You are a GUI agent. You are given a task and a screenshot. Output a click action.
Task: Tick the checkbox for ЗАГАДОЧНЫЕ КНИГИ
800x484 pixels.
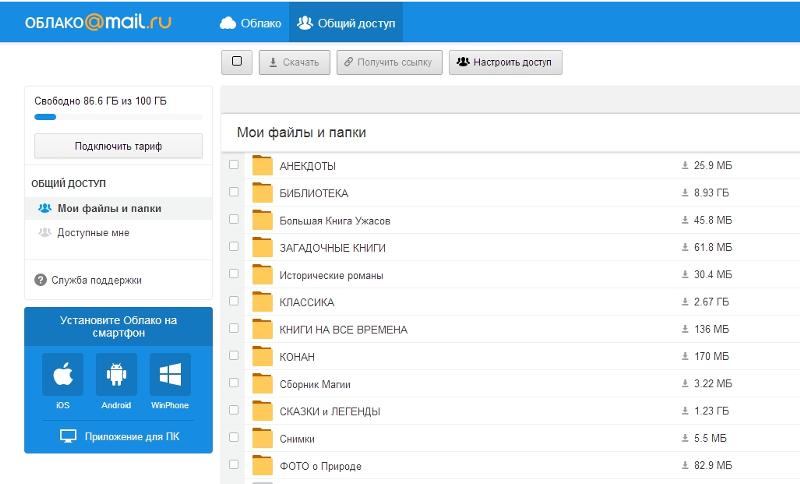(x=234, y=246)
